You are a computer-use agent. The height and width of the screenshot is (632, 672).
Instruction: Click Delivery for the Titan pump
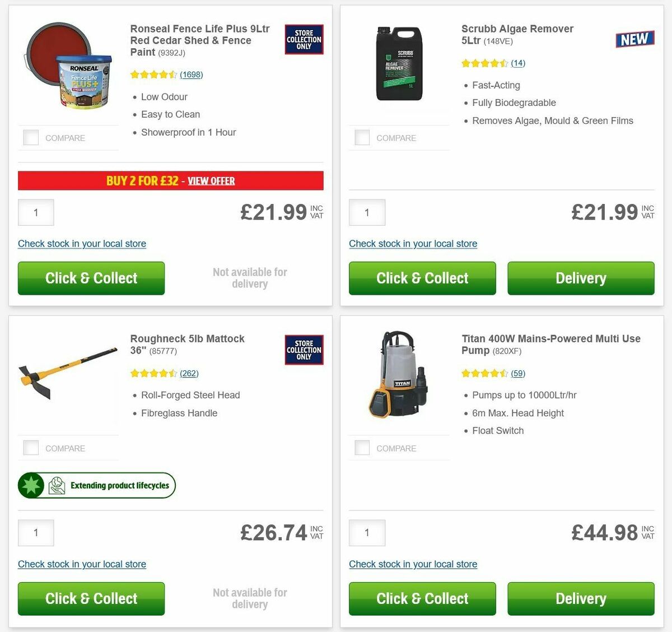pyautogui.click(x=580, y=598)
